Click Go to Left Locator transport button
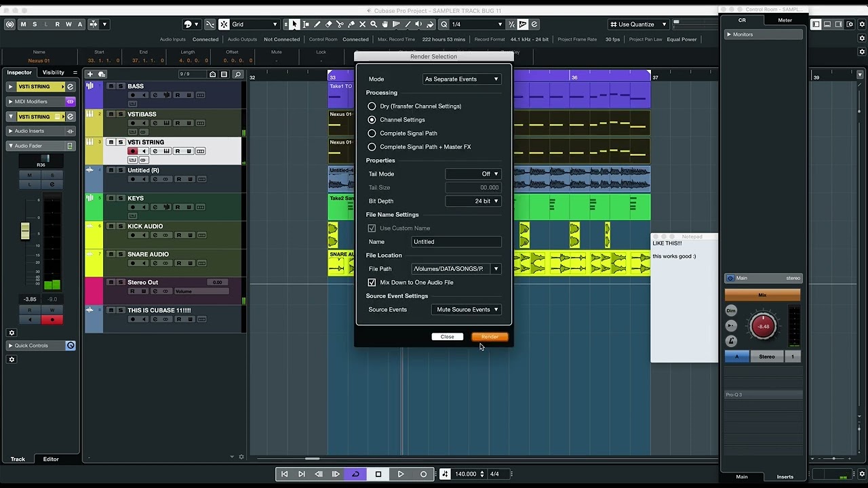The image size is (868, 488). [x=284, y=474]
